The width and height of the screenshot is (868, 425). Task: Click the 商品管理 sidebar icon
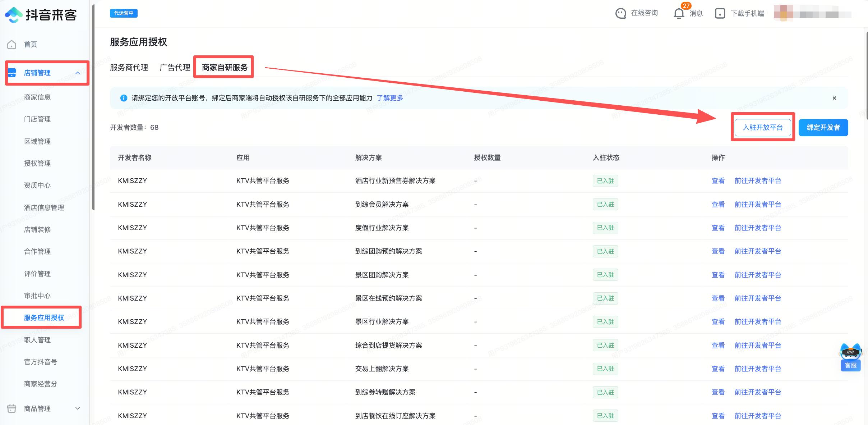click(x=12, y=408)
